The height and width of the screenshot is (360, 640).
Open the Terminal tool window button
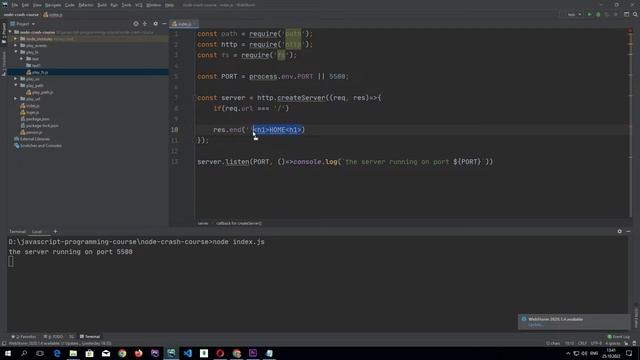point(90,337)
